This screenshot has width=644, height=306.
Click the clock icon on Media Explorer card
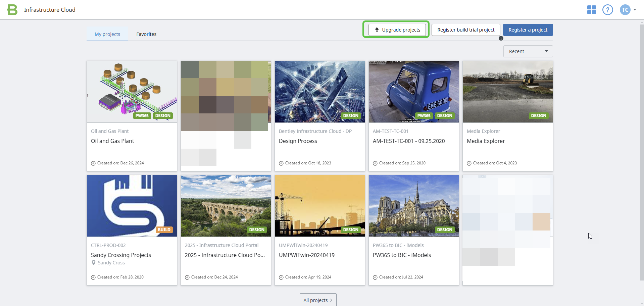tap(469, 163)
